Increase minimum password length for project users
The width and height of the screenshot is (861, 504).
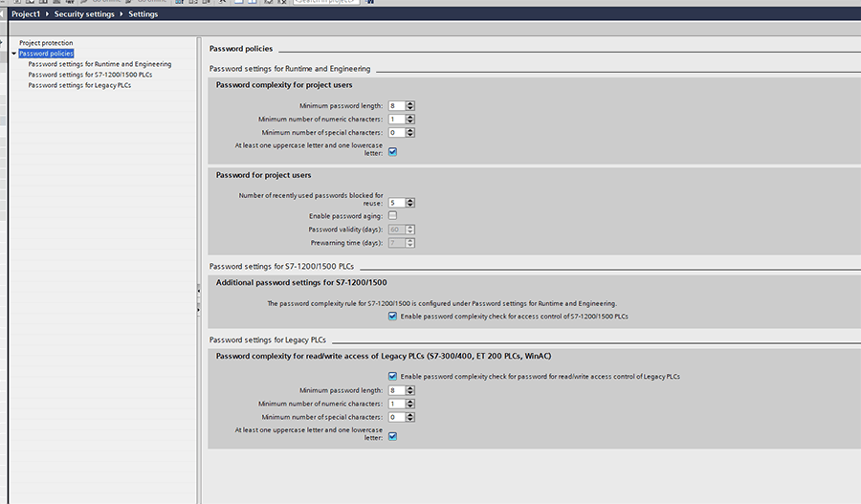coord(410,103)
